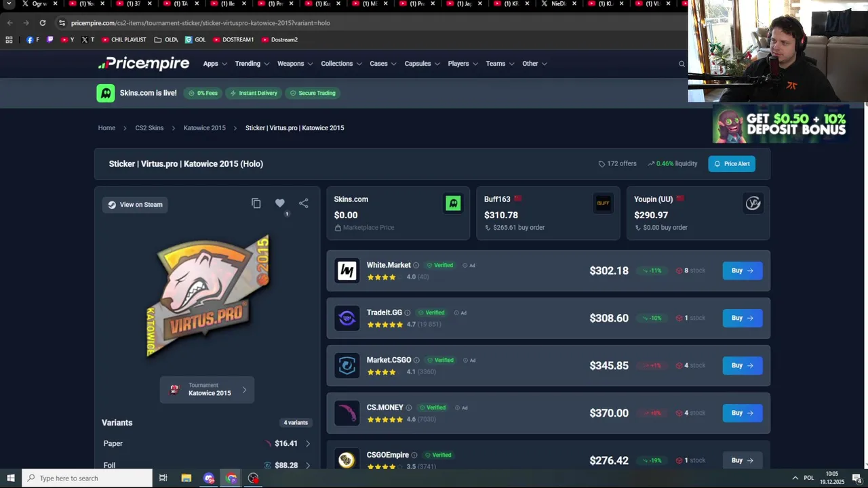Click the deposit bonus ad banner
The width and height of the screenshot is (868, 488).
(780, 123)
